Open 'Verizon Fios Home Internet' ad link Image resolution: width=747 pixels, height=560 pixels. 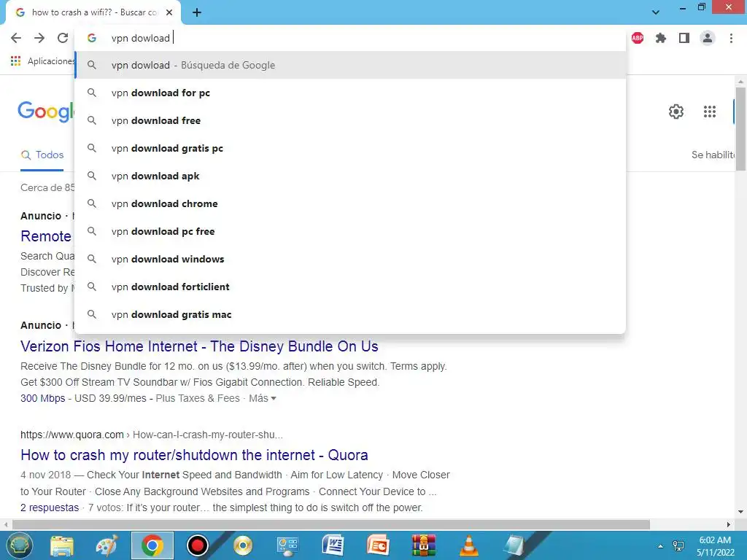[199, 346]
